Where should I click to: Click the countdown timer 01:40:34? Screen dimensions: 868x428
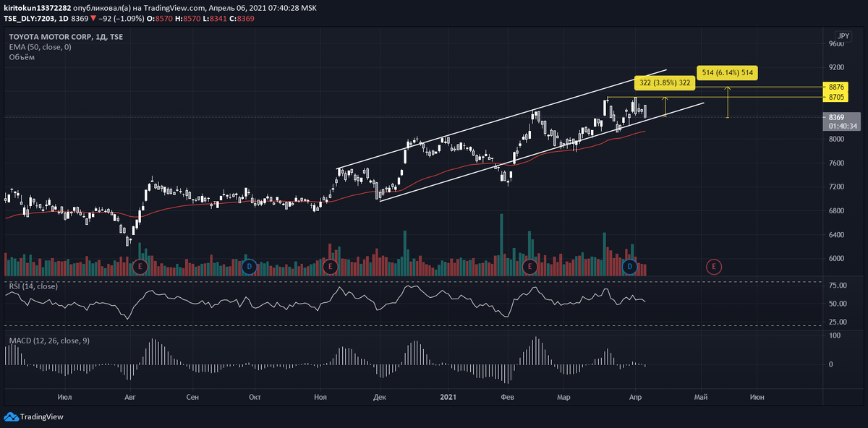pyautogui.click(x=842, y=126)
